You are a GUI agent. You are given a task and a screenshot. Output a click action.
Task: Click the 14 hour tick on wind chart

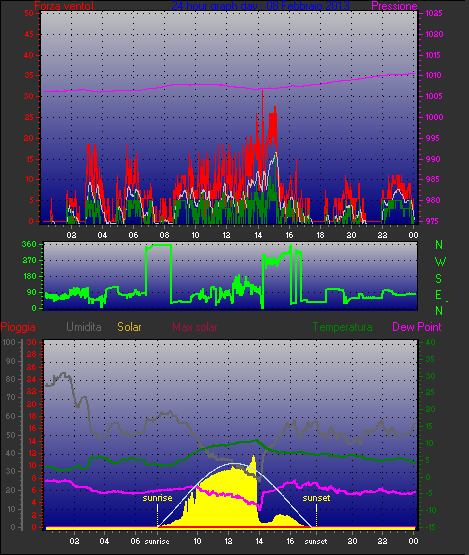pos(258,235)
